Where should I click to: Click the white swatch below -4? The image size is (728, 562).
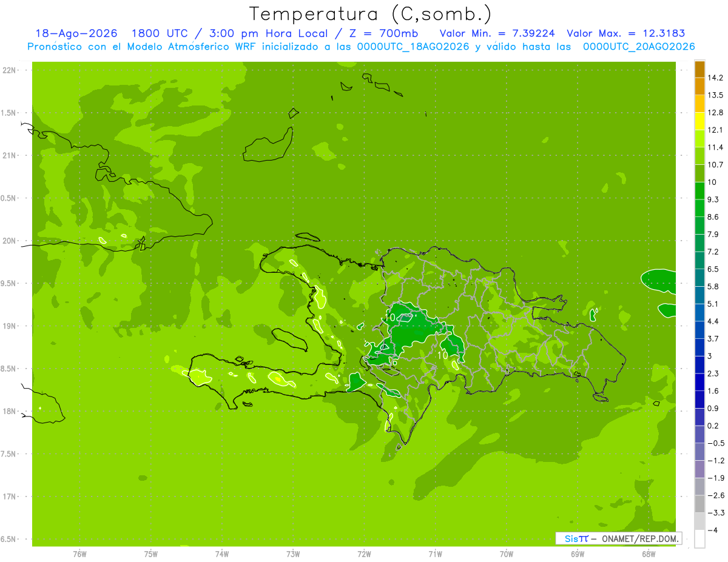coord(699,538)
